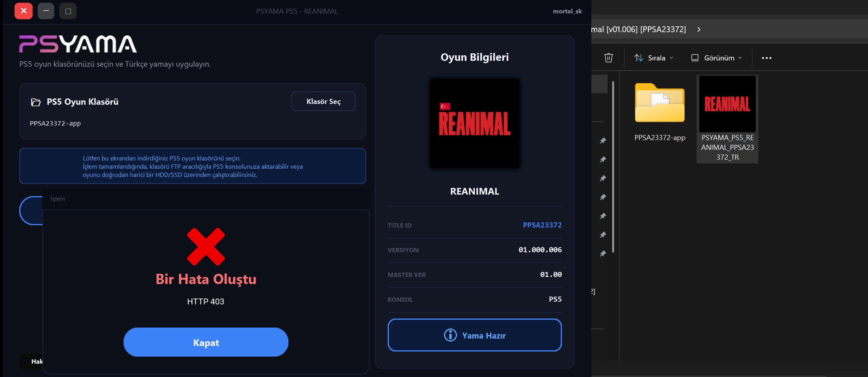This screenshot has width=868, height=377.
Task: Expand the breadcrumb chevron after [PPSA23372]
Action: tap(699, 29)
